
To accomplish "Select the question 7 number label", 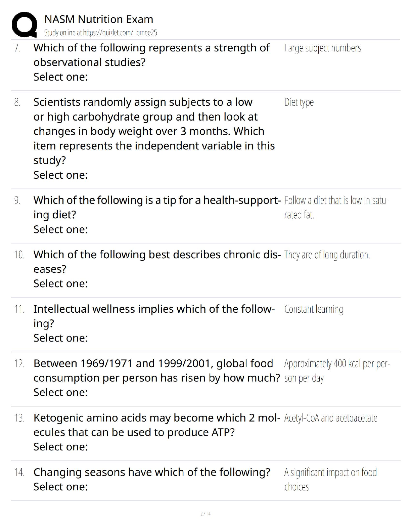I will [x=17, y=48].
